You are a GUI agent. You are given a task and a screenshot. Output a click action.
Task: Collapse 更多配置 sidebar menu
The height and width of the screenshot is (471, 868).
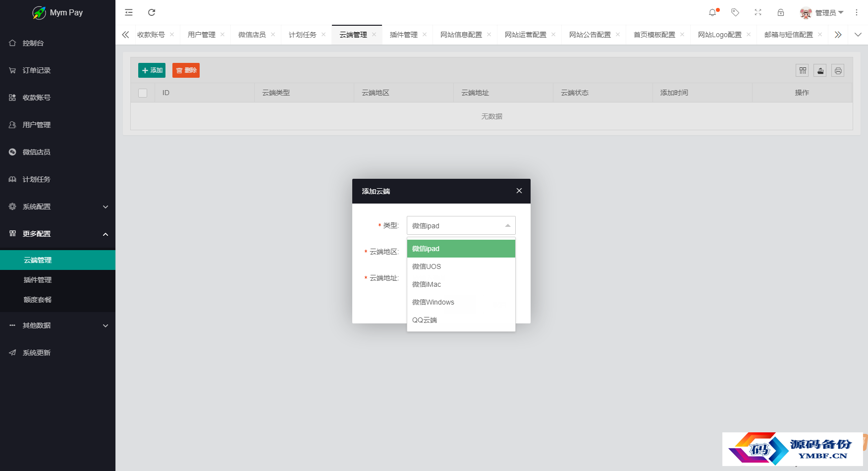click(x=57, y=234)
